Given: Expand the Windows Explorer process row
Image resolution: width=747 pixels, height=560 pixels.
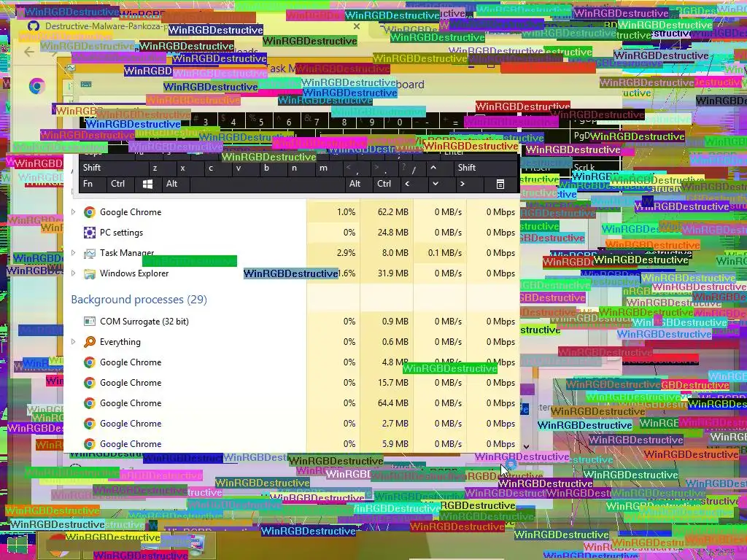Looking at the screenshot, I should pyautogui.click(x=74, y=273).
